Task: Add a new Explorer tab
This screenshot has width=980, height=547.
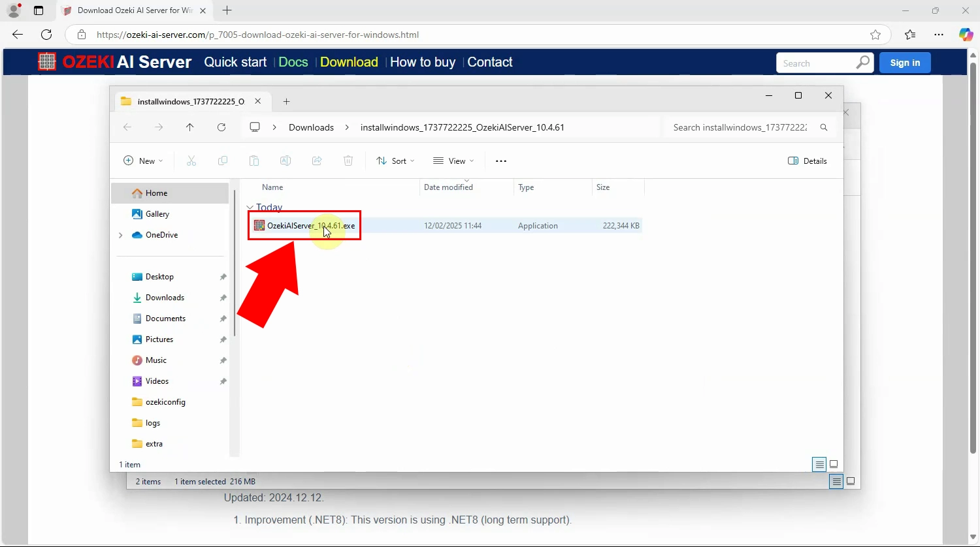Action: point(286,101)
